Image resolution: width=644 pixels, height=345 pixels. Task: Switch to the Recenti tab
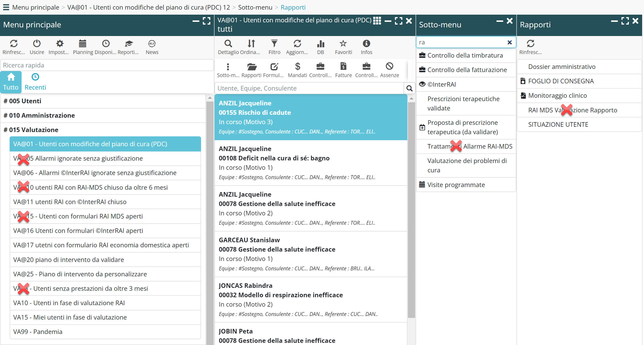pos(35,82)
